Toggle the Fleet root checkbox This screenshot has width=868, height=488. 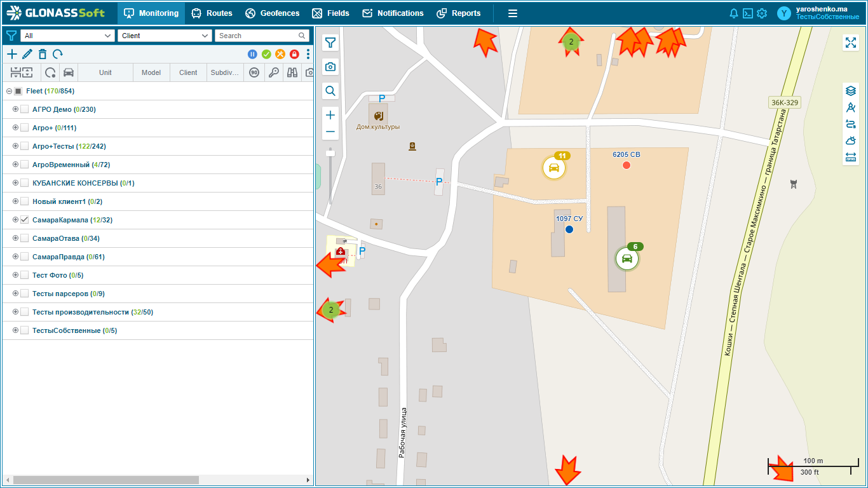point(18,91)
